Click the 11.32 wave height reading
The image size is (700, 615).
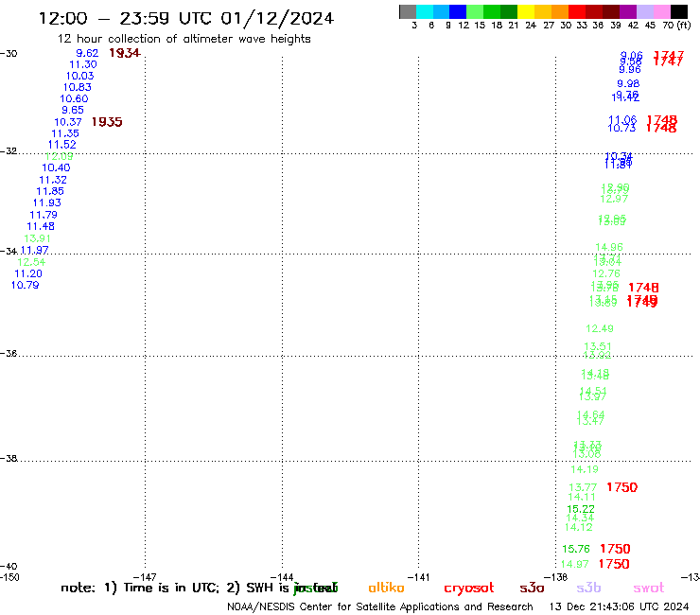[53, 180]
